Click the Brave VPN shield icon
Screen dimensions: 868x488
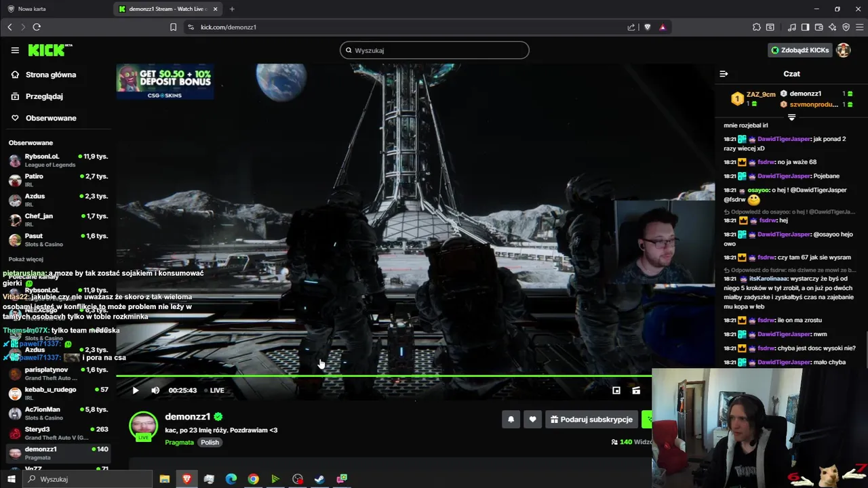click(x=846, y=27)
